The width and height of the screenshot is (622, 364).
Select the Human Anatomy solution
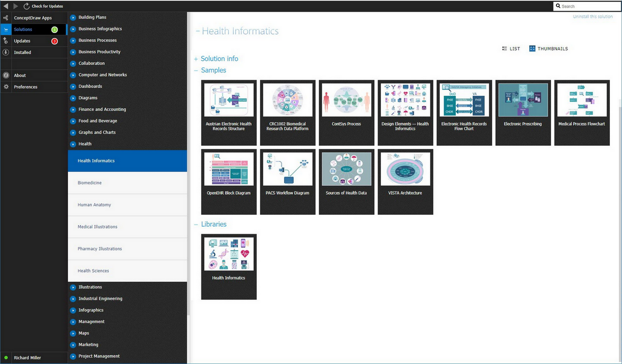click(127, 205)
